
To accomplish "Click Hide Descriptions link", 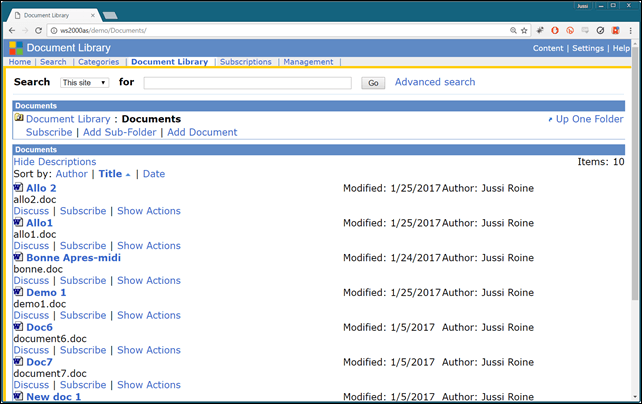I will (55, 162).
